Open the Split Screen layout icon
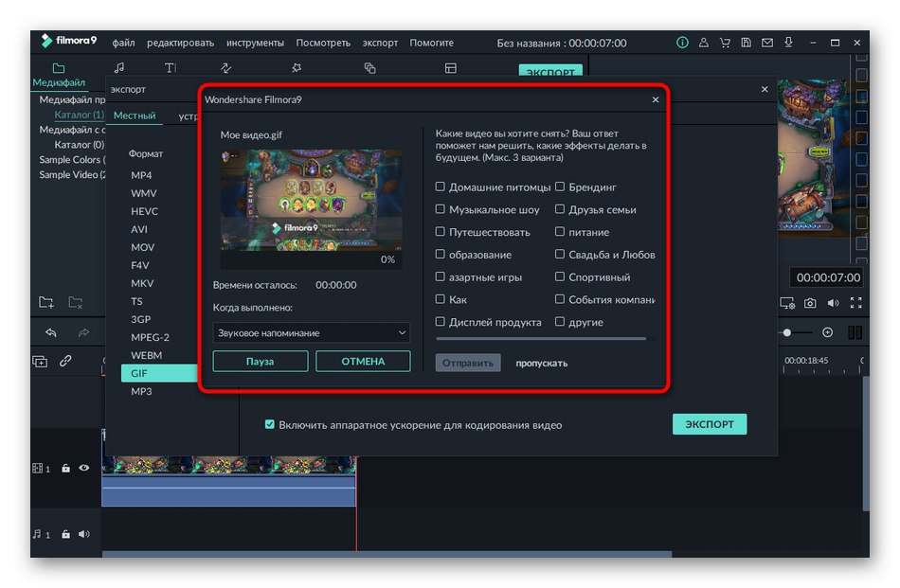Viewport: 900px width, 588px height. [451, 67]
